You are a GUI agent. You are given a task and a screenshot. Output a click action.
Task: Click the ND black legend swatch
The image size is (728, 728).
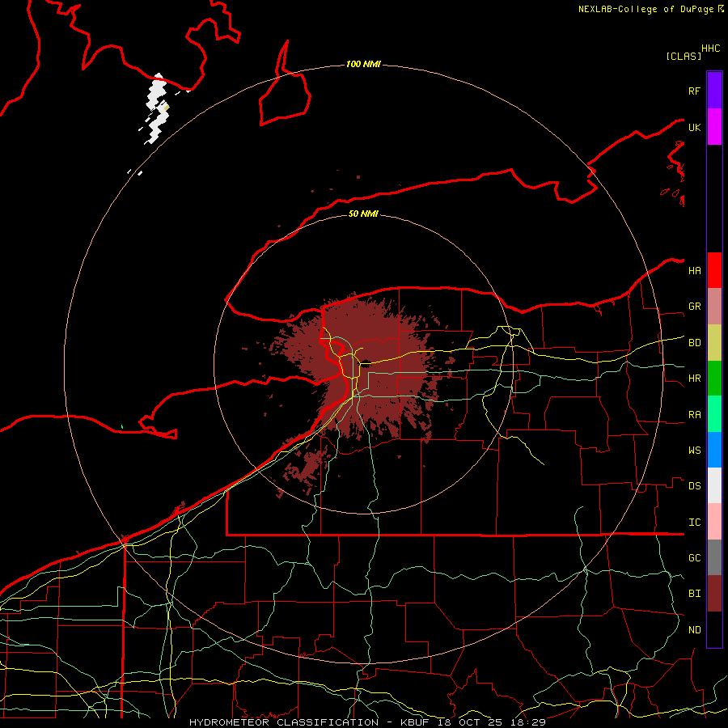(x=714, y=629)
